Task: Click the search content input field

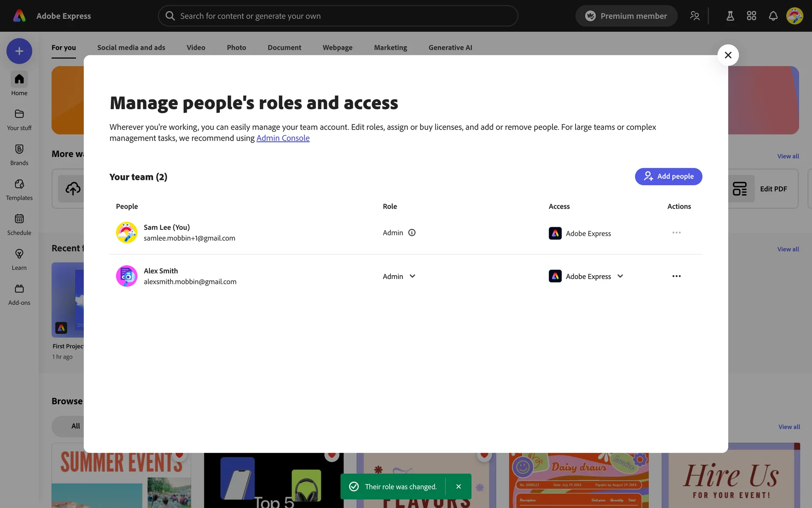Action: (x=338, y=16)
